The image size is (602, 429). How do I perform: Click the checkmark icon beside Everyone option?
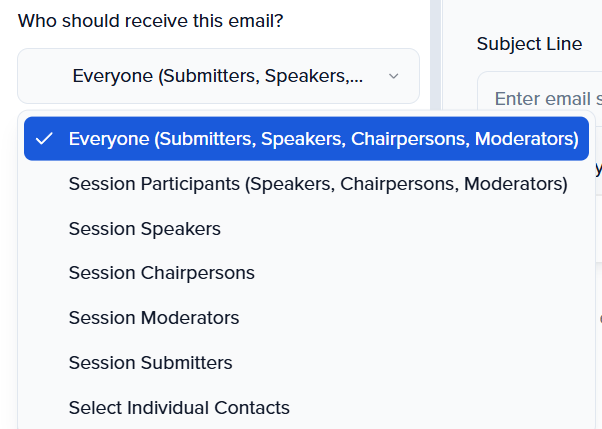click(43, 139)
